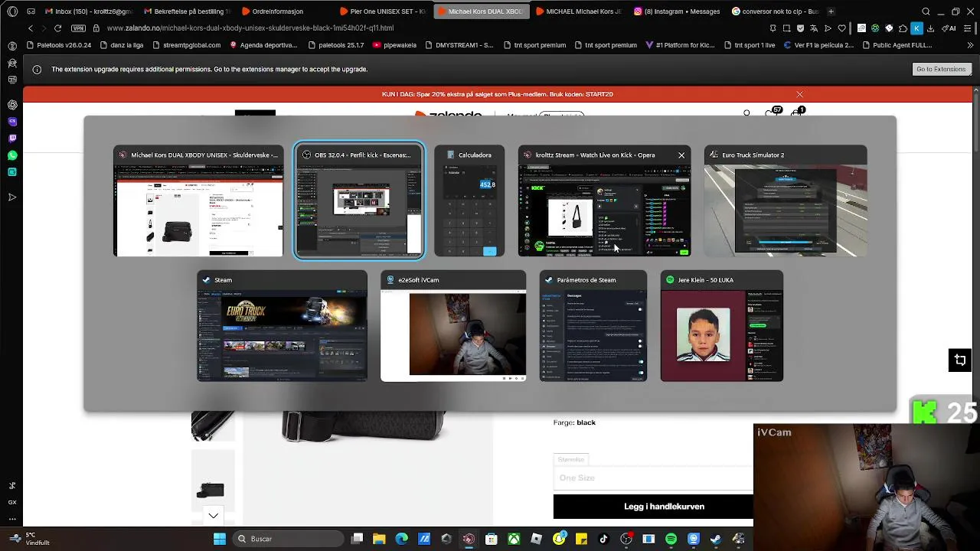Close the krolttz Stream Kick window thumbnail

(681, 155)
